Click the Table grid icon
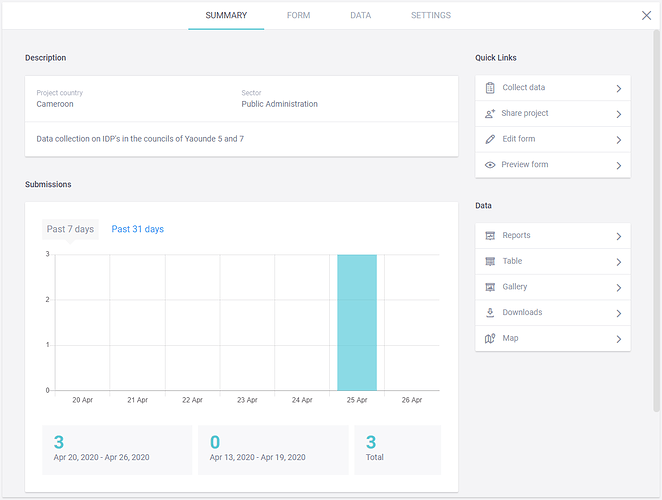 [x=490, y=261]
